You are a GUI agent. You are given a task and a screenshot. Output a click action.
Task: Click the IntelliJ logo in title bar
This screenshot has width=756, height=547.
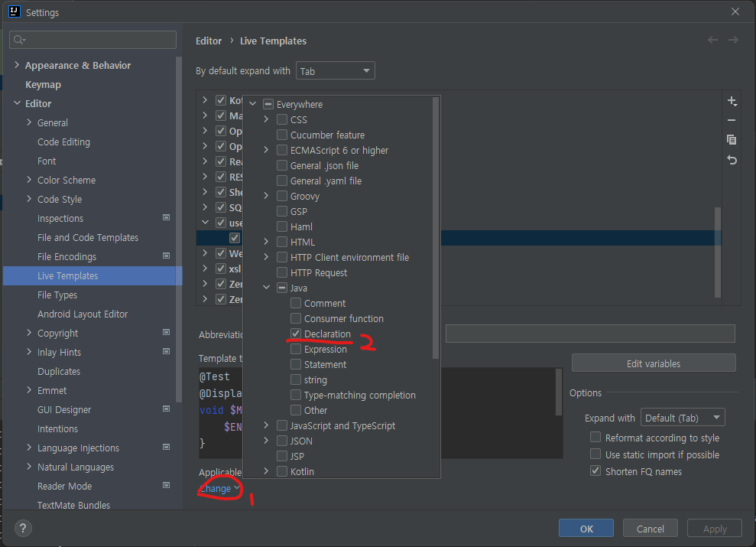[x=15, y=11]
